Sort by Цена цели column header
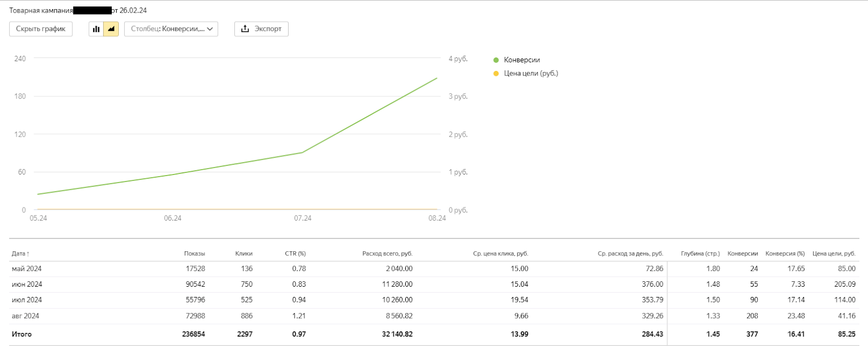The height and width of the screenshot is (349, 868). 834,254
